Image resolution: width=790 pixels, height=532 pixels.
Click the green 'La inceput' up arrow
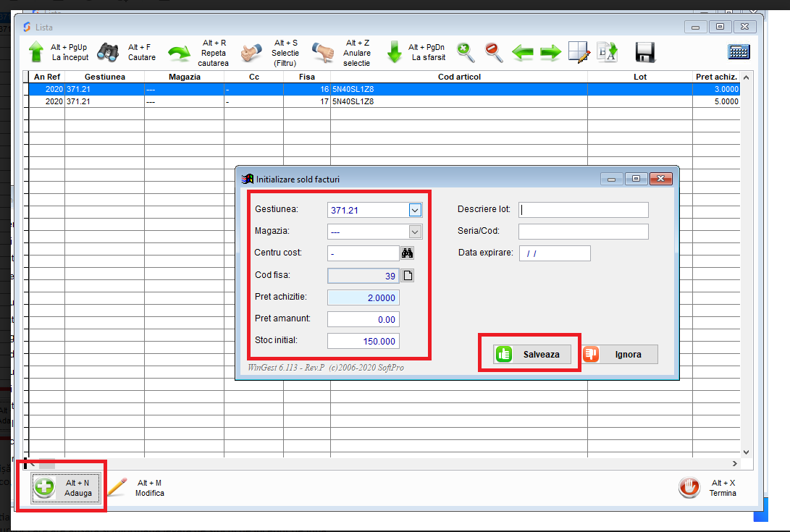tap(35, 52)
